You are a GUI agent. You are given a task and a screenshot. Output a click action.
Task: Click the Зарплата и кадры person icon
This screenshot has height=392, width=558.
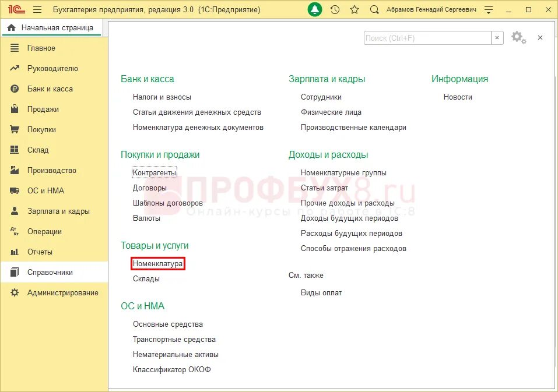pos(15,211)
